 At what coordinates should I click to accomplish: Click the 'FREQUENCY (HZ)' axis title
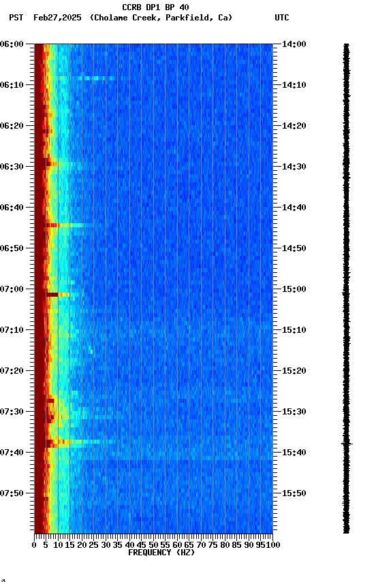[161, 553]
